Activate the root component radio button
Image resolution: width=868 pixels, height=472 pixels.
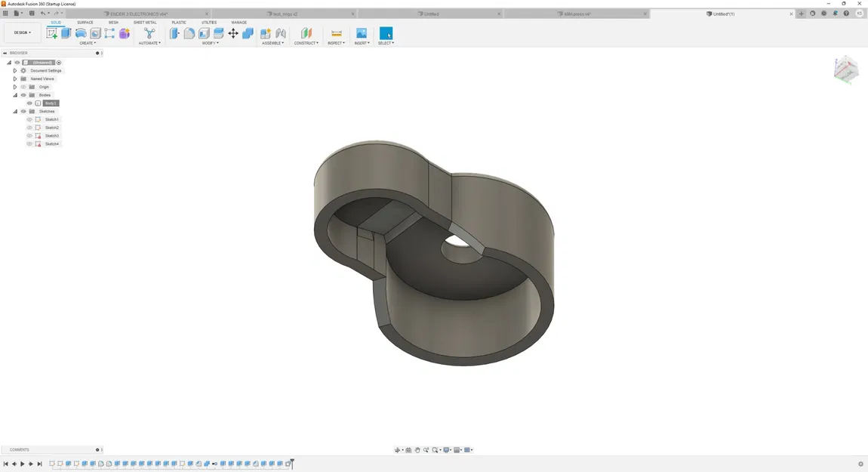tap(59, 63)
